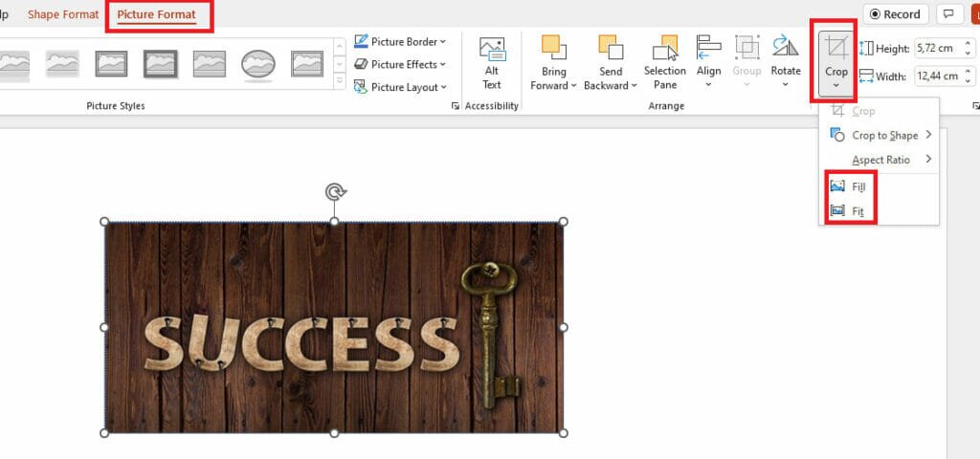Select the oval picture style thumbnail
Screen dimensions: 980x459
pos(257,64)
